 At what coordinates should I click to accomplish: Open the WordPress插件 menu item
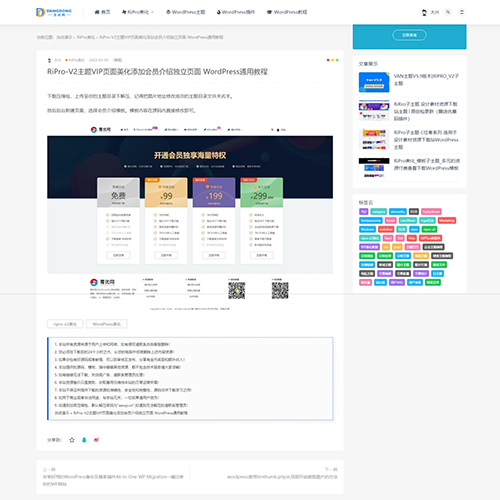pyautogui.click(x=235, y=12)
